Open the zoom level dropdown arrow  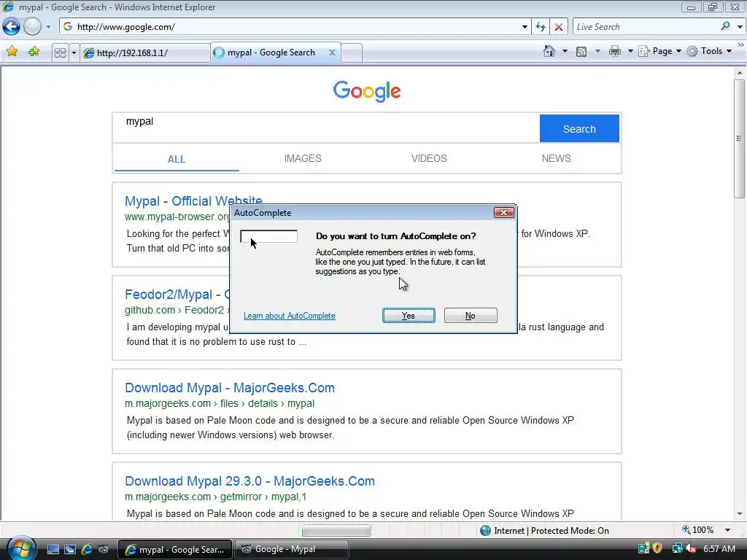click(x=727, y=530)
